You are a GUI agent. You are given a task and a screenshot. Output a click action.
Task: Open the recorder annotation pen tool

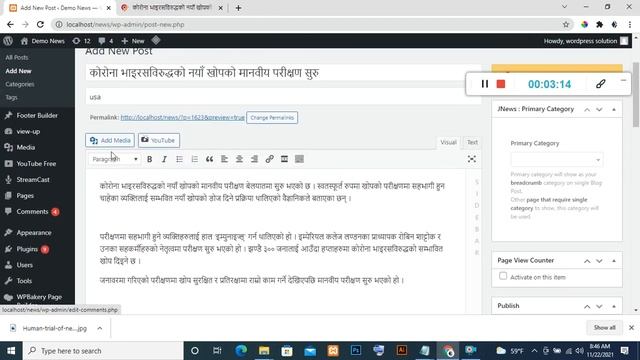coord(600,84)
